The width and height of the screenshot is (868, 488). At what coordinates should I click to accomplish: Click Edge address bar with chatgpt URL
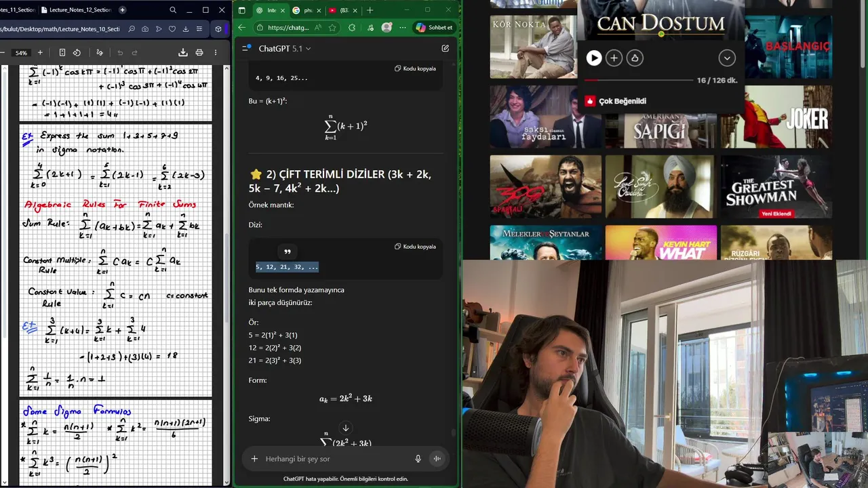pyautogui.click(x=288, y=28)
